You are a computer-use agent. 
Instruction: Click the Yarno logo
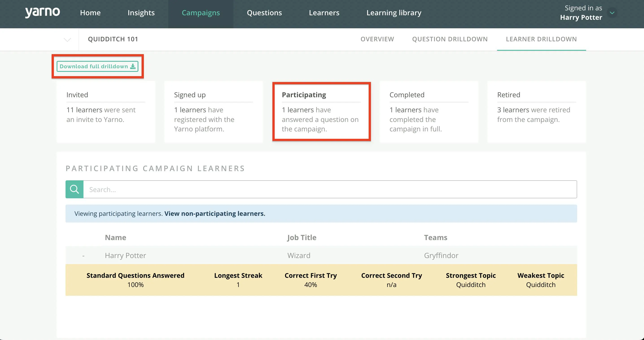tap(42, 12)
